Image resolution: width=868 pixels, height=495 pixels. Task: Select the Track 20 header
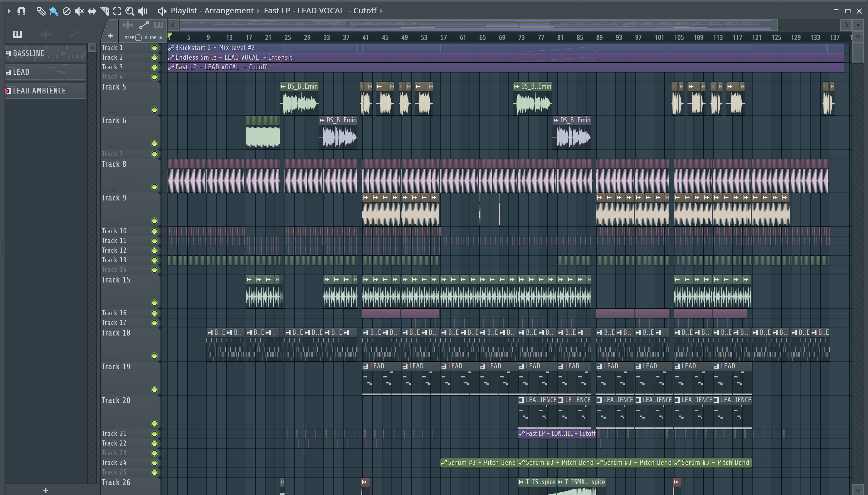[131, 412]
